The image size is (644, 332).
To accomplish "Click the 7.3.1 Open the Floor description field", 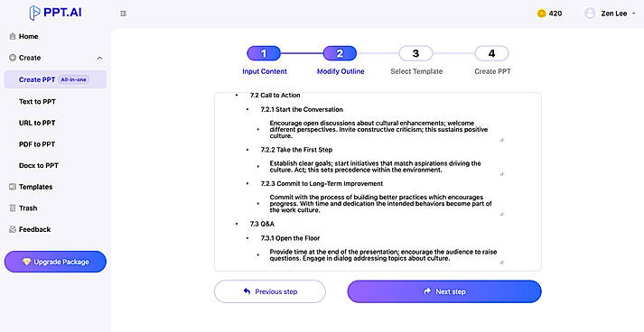I will [386, 255].
